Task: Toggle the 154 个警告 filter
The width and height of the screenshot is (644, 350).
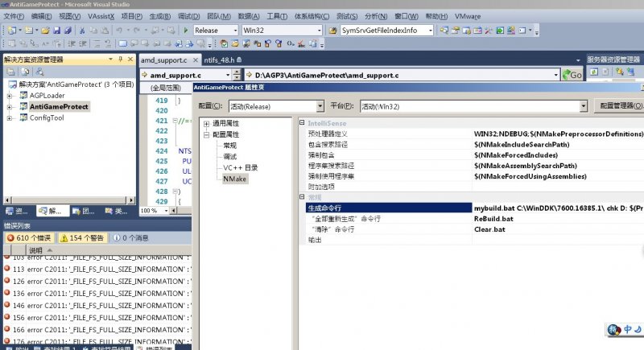Action: [83, 238]
